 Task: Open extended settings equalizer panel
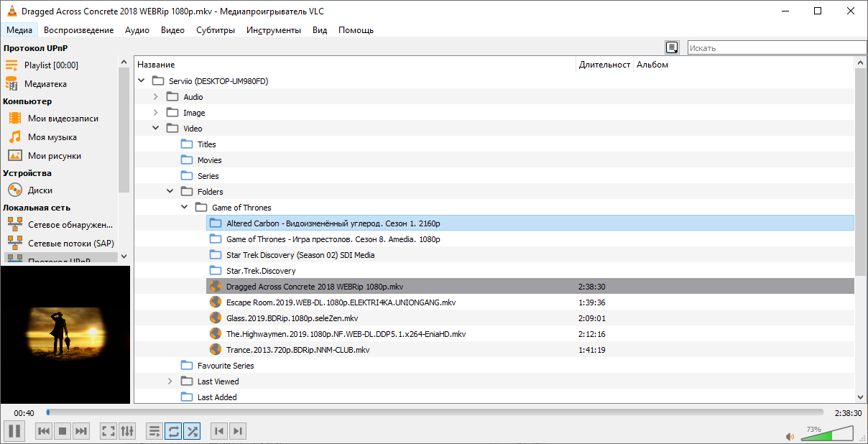coord(127,431)
